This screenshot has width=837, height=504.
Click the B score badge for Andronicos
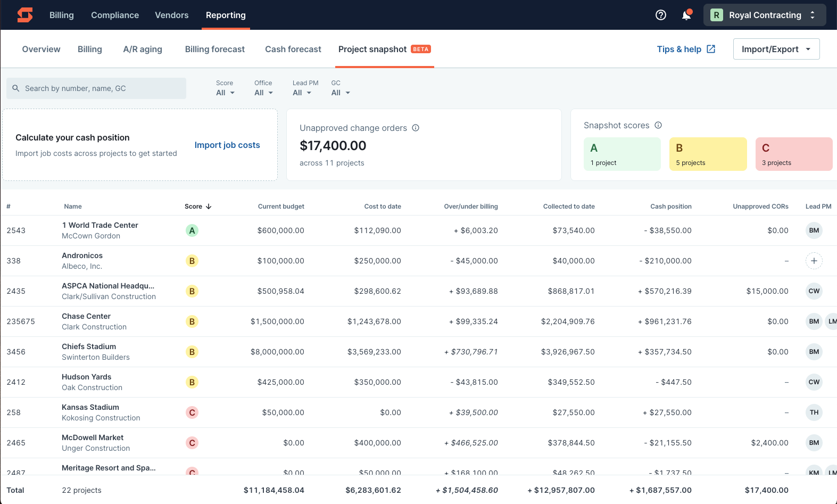192,261
